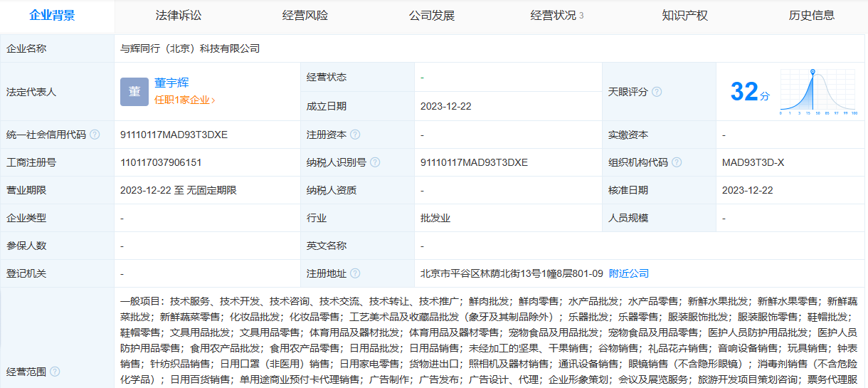Viewport: 868px width, 388px height.
Task: Open help icon beside 统一社会信用代码
Action: pos(95,135)
